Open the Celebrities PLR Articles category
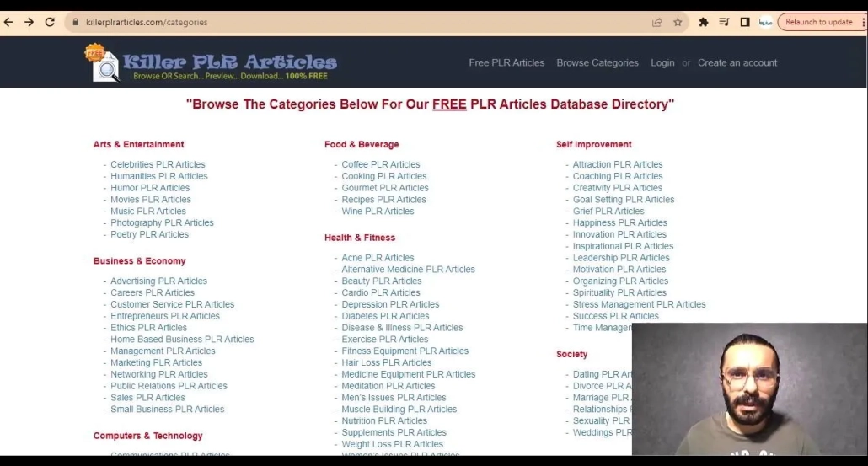Viewport: 868px width, 466px height. pyautogui.click(x=158, y=165)
